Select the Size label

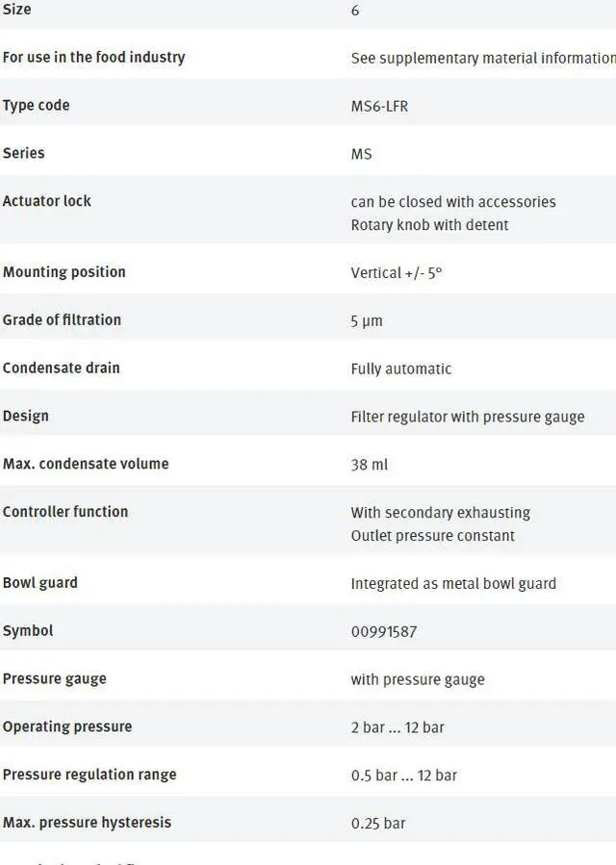click(x=16, y=10)
